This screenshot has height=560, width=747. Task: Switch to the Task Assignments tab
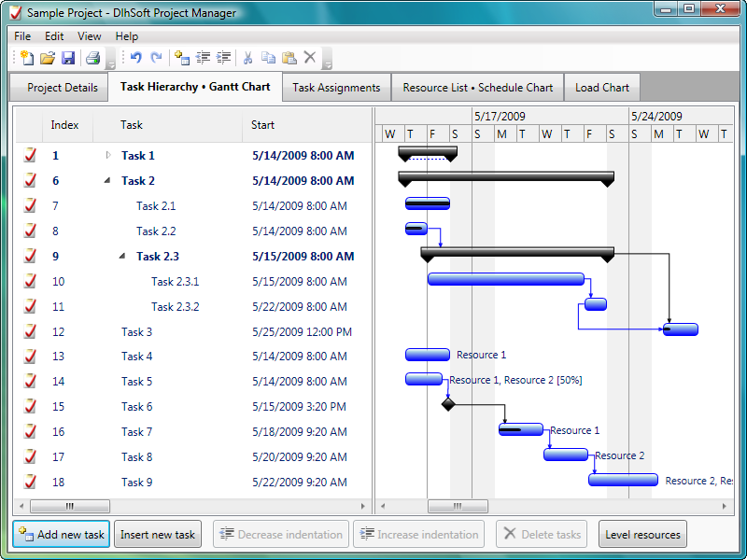(336, 88)
